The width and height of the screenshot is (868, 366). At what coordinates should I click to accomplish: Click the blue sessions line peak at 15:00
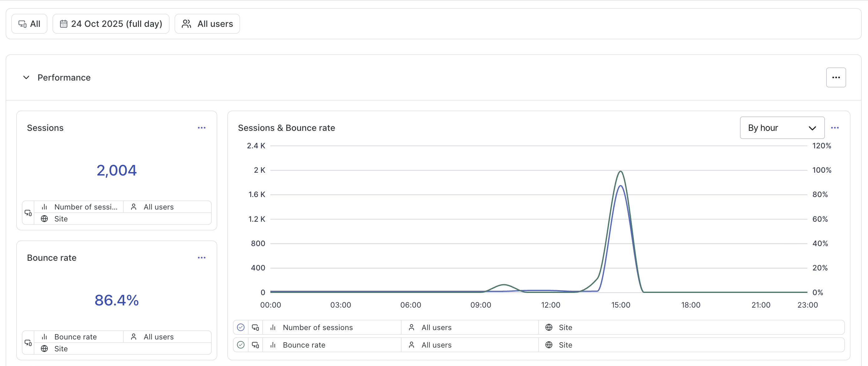tap(621, 186)
